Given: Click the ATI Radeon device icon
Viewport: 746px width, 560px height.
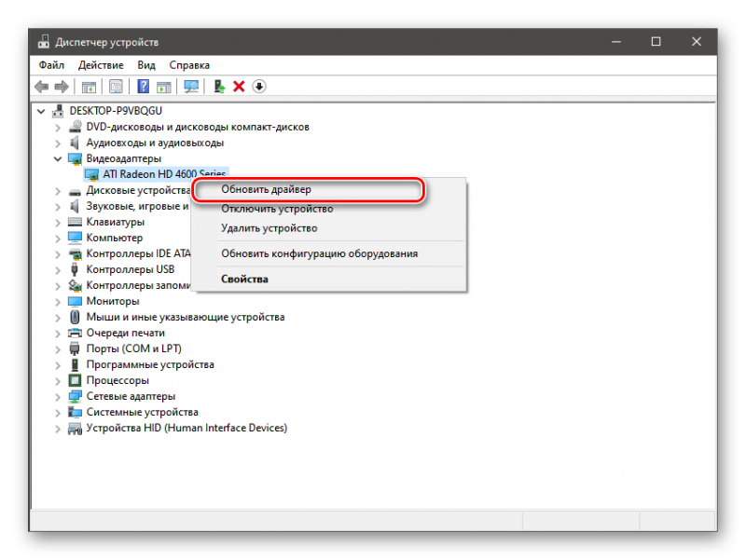Looking at the screenshot, I should [91, 175].
